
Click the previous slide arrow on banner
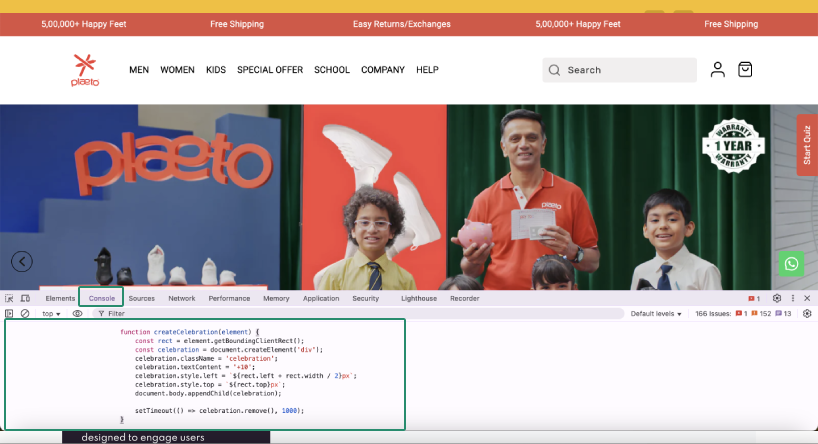pos(22,261)
